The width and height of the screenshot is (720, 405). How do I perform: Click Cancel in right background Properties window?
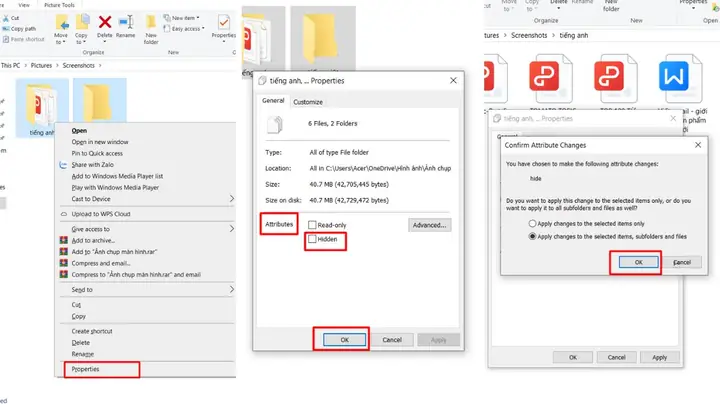point(617,357)
